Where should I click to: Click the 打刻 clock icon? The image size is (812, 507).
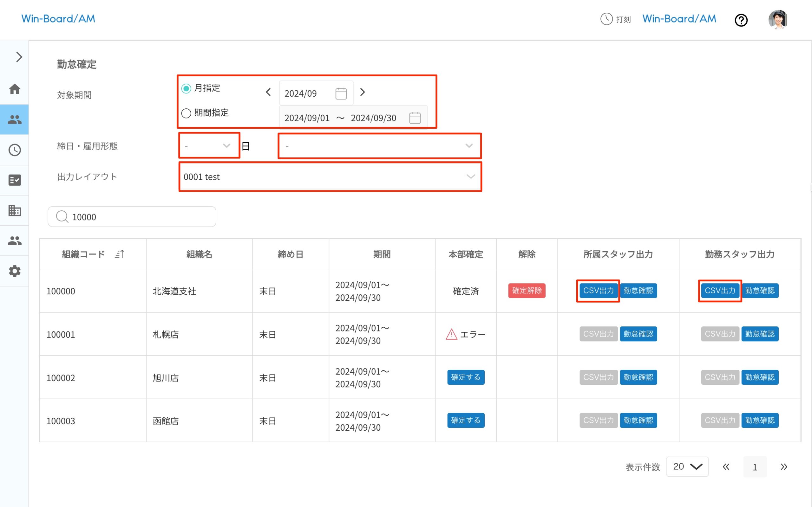[x=606, y=19]
